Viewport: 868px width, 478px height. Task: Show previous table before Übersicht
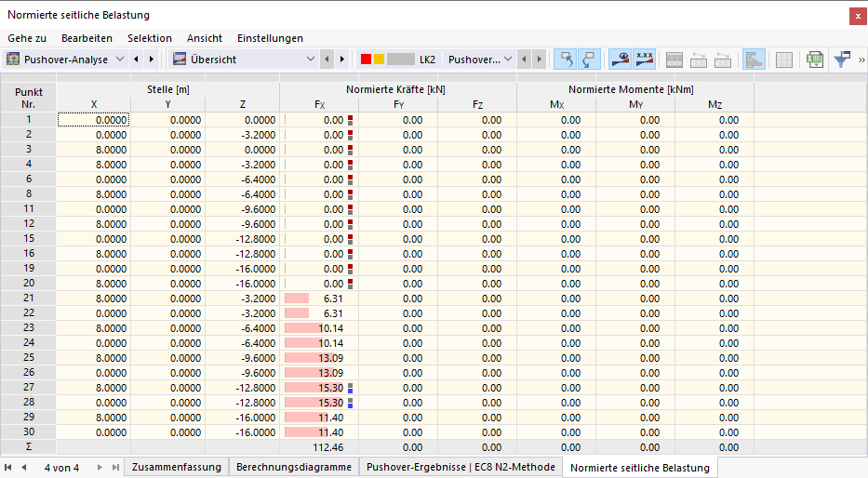(327, 60)
